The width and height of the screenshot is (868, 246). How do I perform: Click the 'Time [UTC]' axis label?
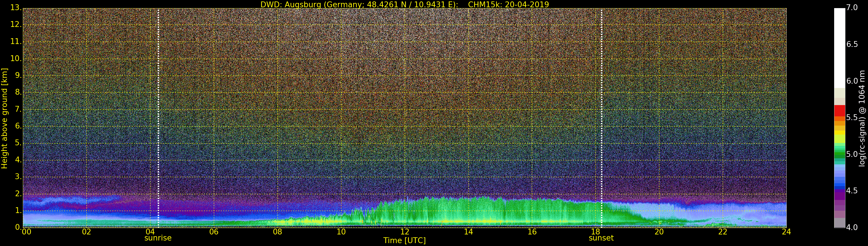404,241
